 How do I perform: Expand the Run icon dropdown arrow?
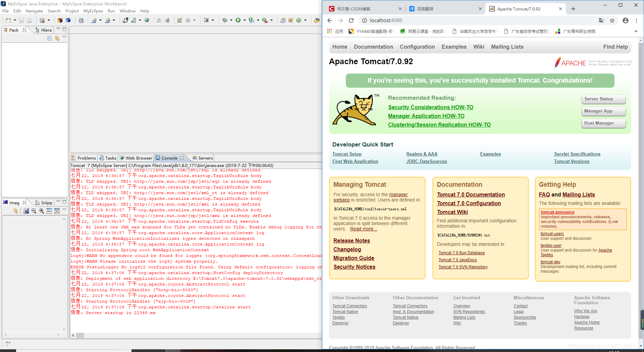(x=245, y=20)
